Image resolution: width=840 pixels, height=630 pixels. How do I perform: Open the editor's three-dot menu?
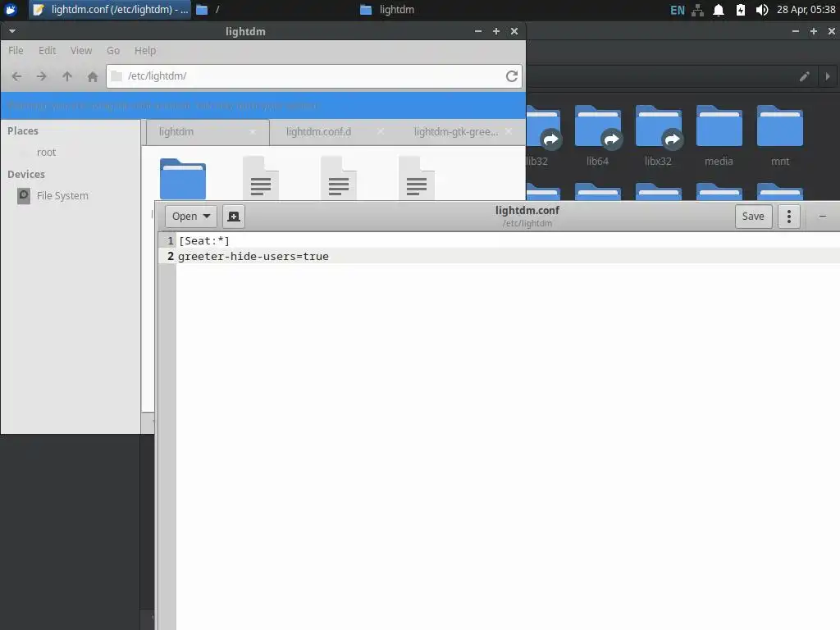(x=789, y=217)
